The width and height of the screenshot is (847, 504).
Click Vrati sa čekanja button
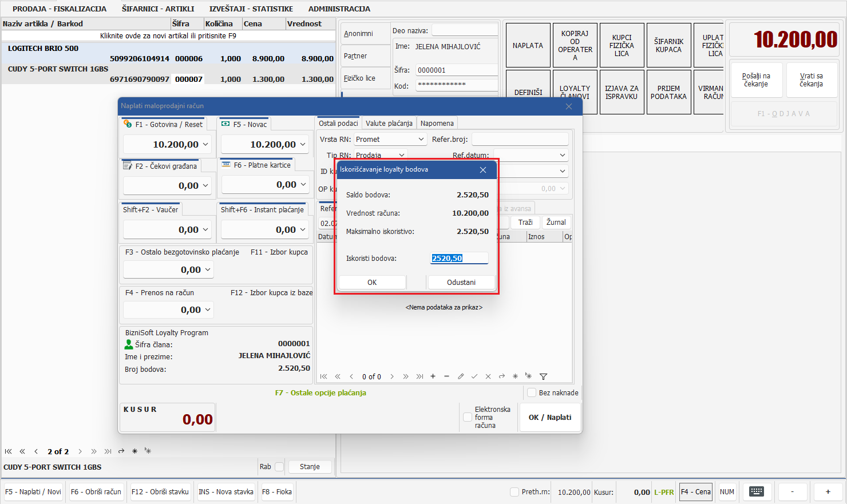click(812, 80)
